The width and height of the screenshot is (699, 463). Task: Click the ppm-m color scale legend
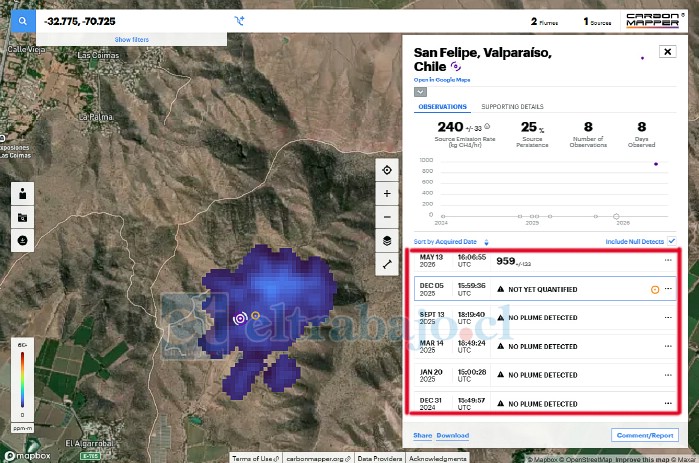(x=22, y=385)
